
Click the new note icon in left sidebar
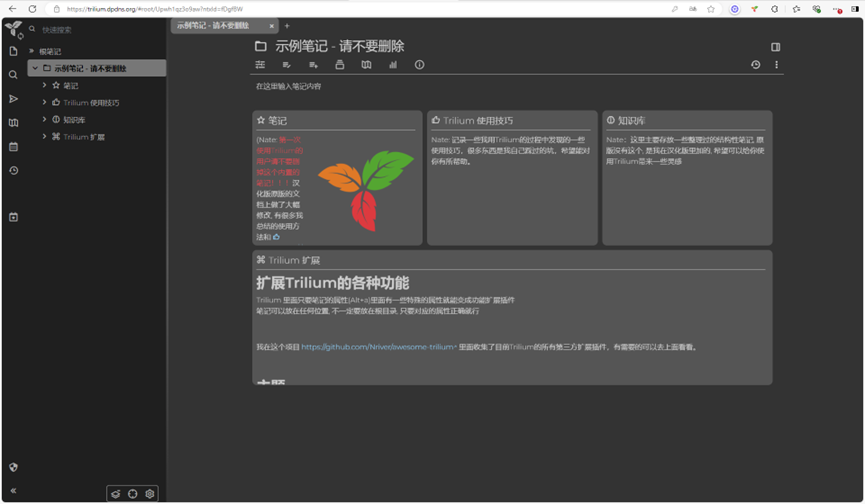click(x=13, y=51)
